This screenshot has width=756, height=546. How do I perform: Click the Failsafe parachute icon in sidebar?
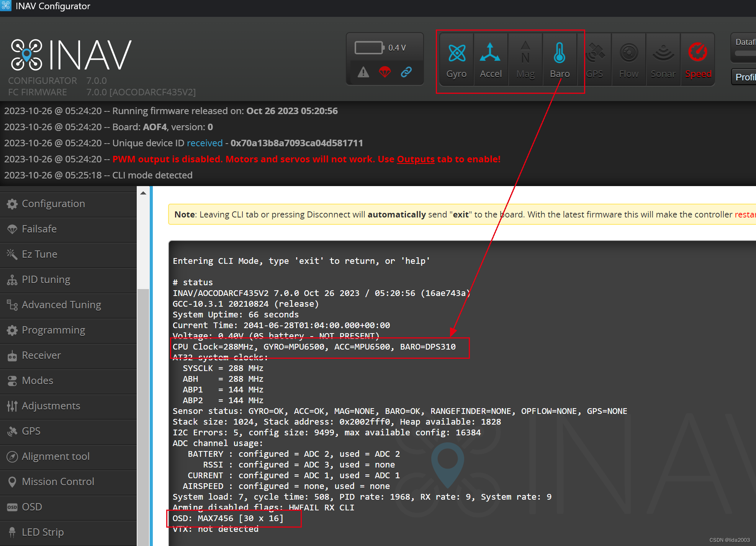(x=12, y=229)
